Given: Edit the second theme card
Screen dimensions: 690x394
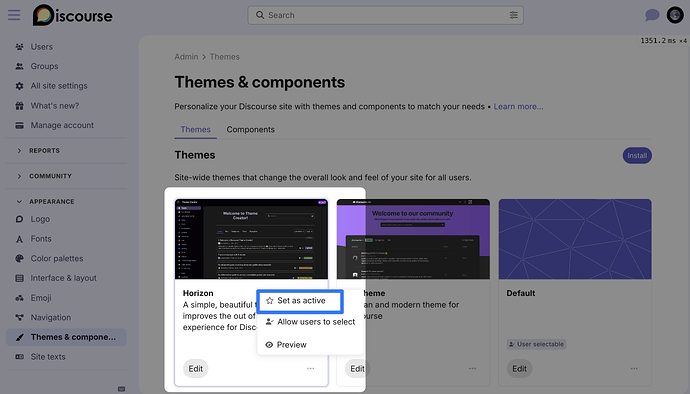Looking at the screenshot, I should (357, 368).
